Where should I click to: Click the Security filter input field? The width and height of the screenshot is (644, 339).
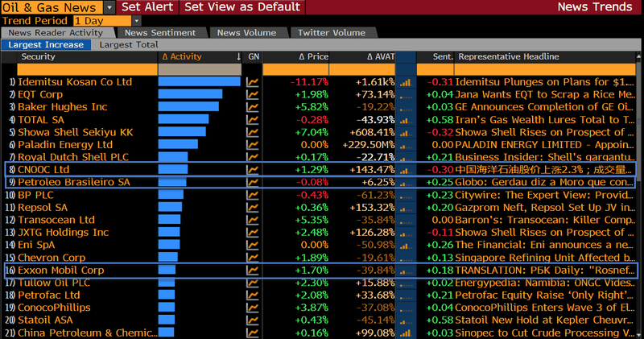(x=87, y=69)
